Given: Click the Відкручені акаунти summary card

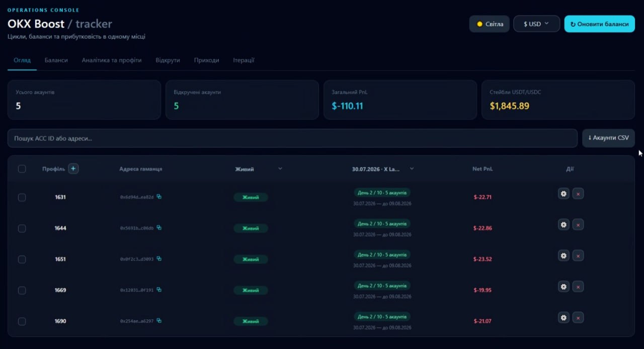Looking at the screenshot, I should (242, 100).
